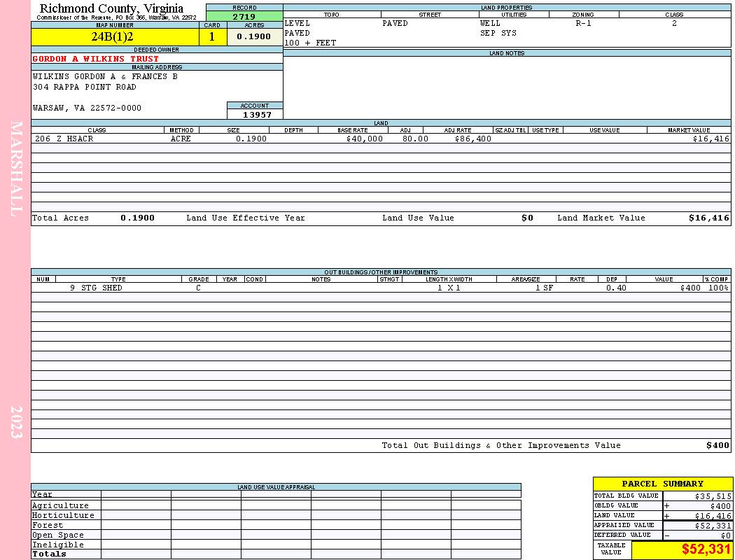Click total building value $35,515
735x560 pixels.
tap(713, 496)
